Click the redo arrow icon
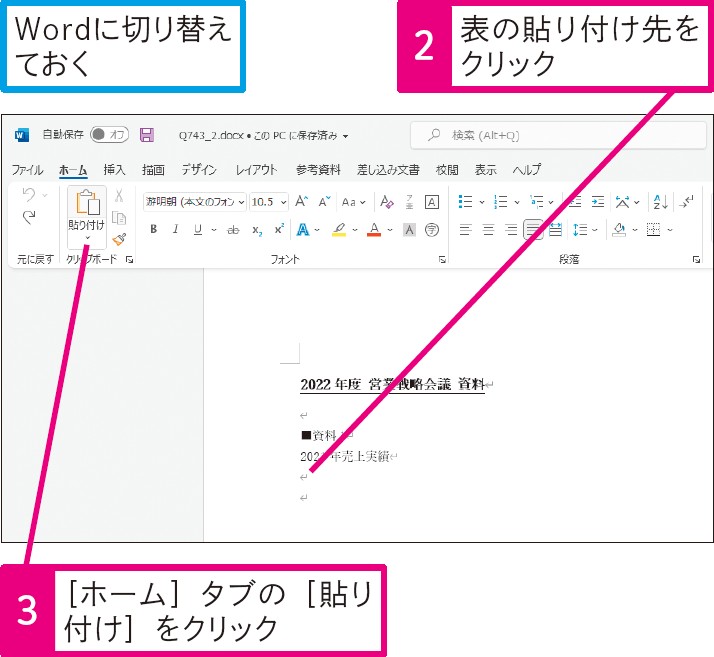This screenshot has height=657, width=714. [29, 218]
